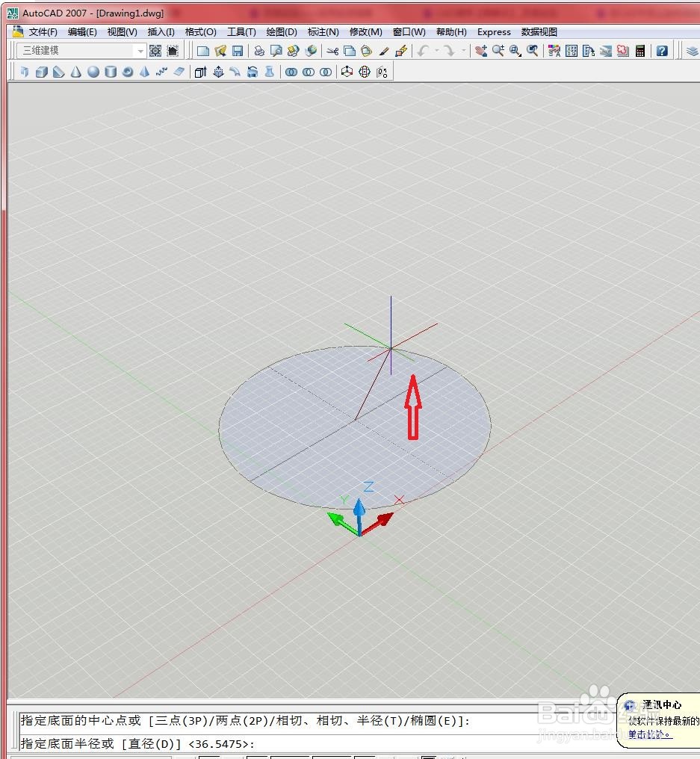Apply the Intersect boolean tool
Viewport: 700px width, 759px height.
(x=326, y=72)
